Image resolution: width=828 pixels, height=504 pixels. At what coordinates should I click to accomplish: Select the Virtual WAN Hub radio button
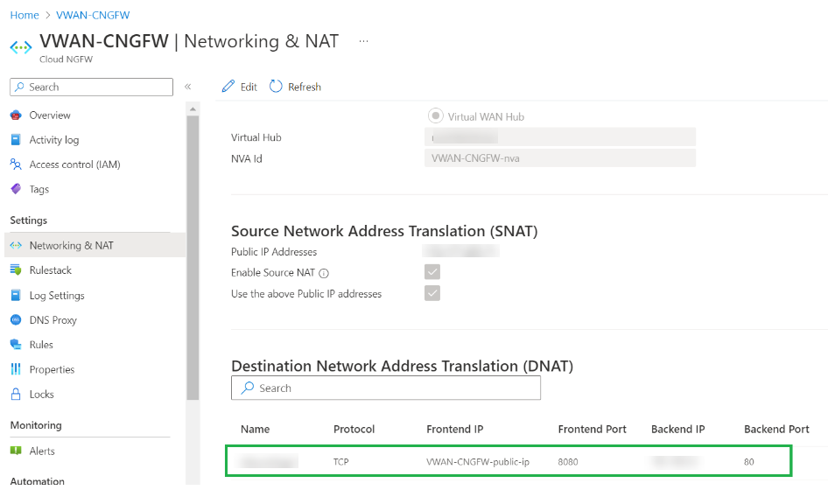tap(435, 115)
